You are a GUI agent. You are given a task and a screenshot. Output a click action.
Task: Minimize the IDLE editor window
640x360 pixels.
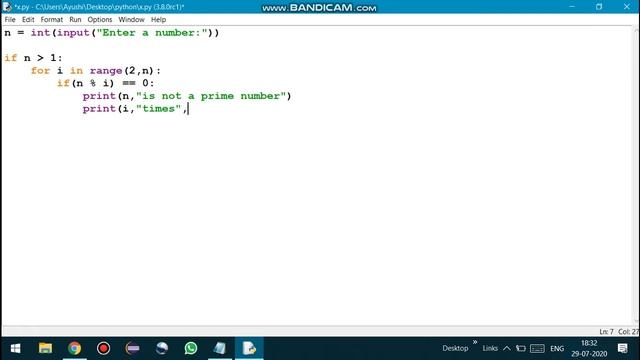(x=571, y=7)
